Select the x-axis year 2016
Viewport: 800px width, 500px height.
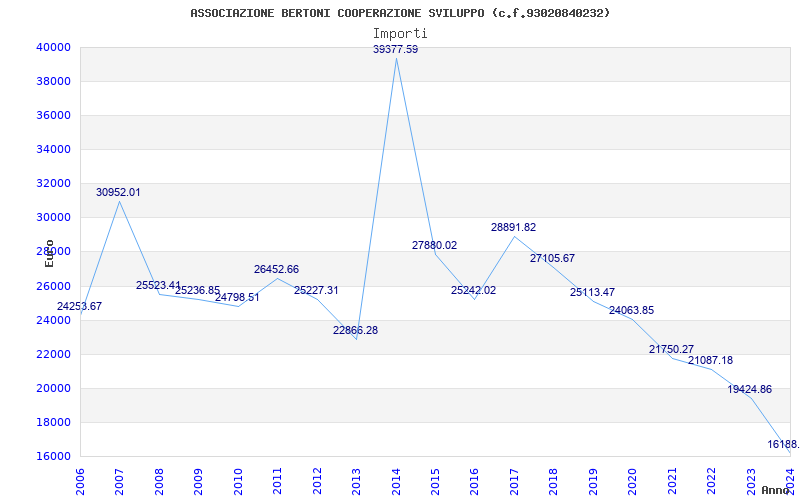click(x=474, y=481)
